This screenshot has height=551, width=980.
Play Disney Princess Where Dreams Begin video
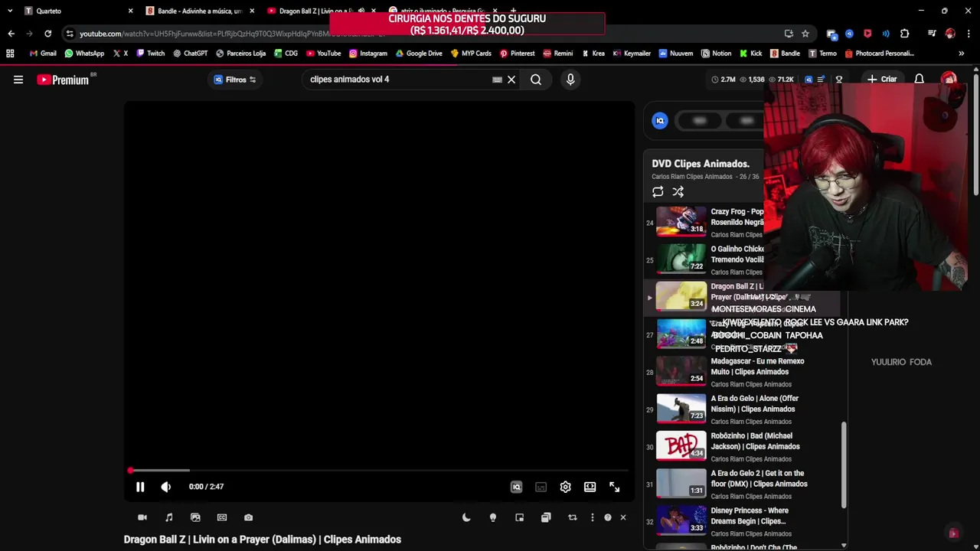743,521
